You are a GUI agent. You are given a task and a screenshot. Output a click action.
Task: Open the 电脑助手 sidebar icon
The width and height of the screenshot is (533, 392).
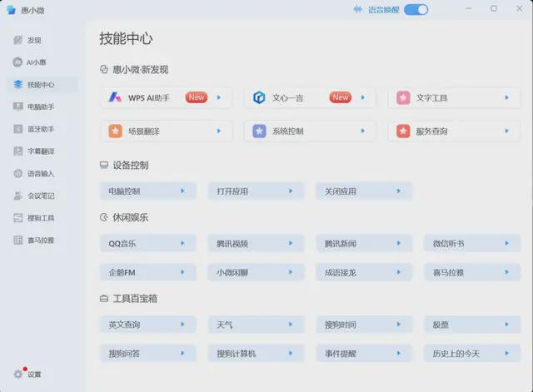click(18, 107)
